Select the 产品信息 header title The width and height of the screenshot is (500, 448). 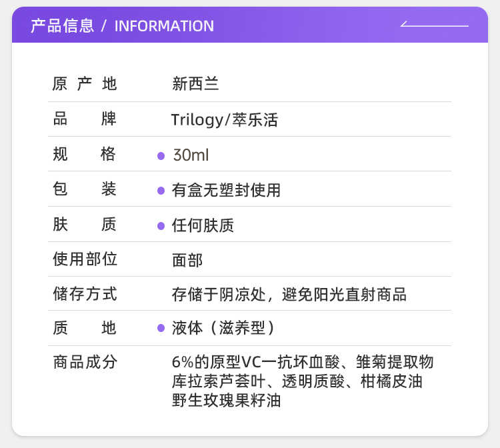(x=62, y=26)
